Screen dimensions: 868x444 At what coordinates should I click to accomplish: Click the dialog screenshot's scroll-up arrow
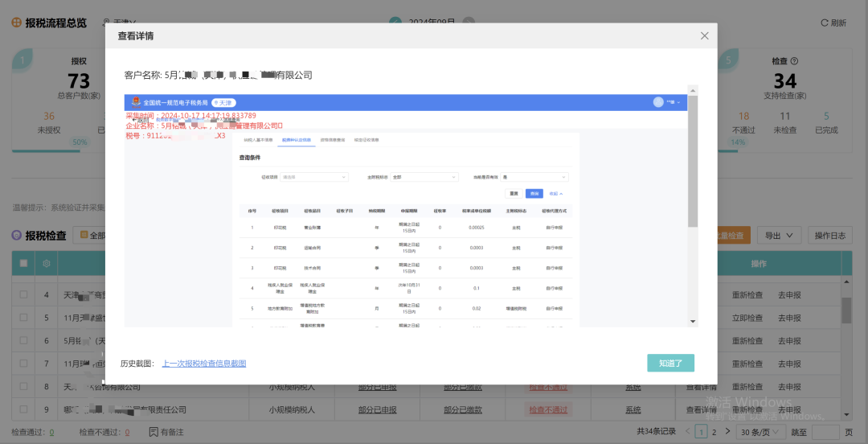pos(692,90)
